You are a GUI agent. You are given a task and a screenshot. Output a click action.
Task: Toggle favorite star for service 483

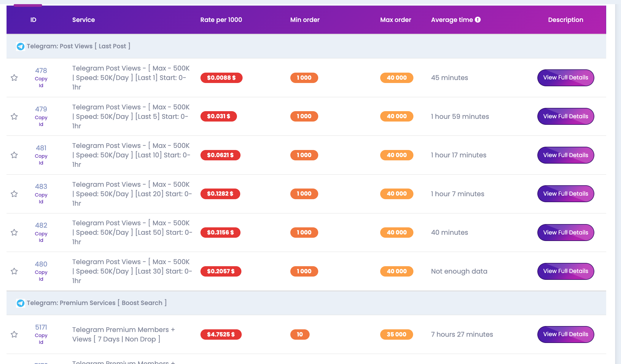tap(14, 194)
